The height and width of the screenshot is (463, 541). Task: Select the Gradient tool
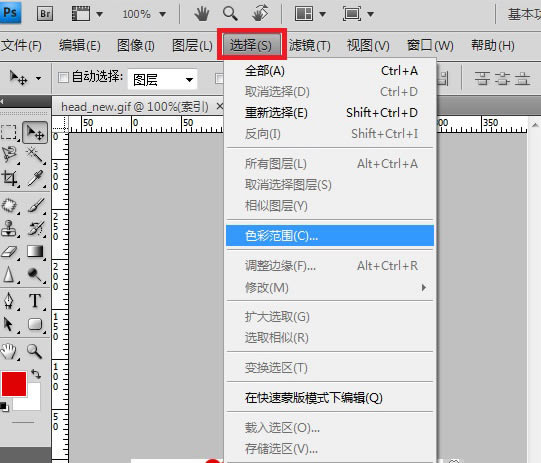tap(36, 252)
